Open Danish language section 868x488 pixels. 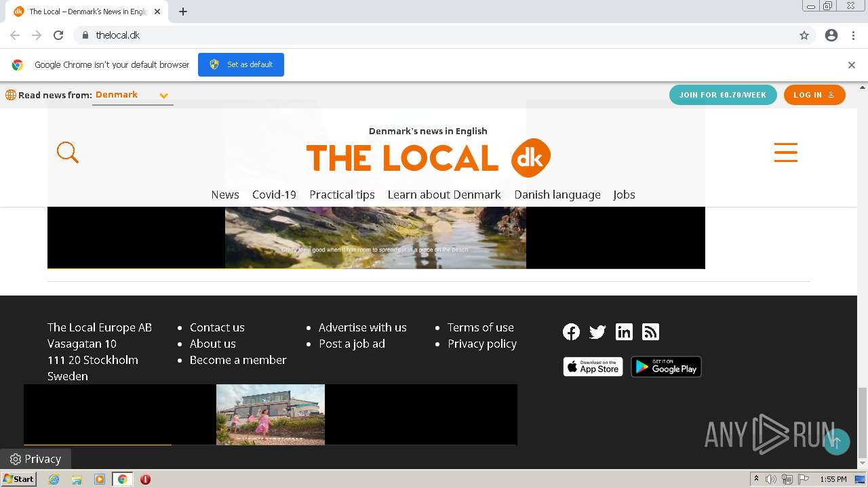557,195
